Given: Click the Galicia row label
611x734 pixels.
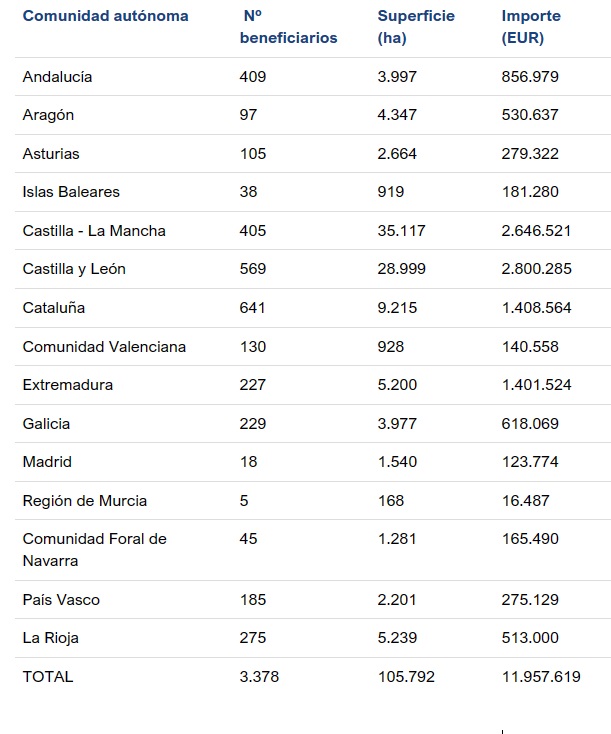Looking at the screenshot, I should (46, 424).
